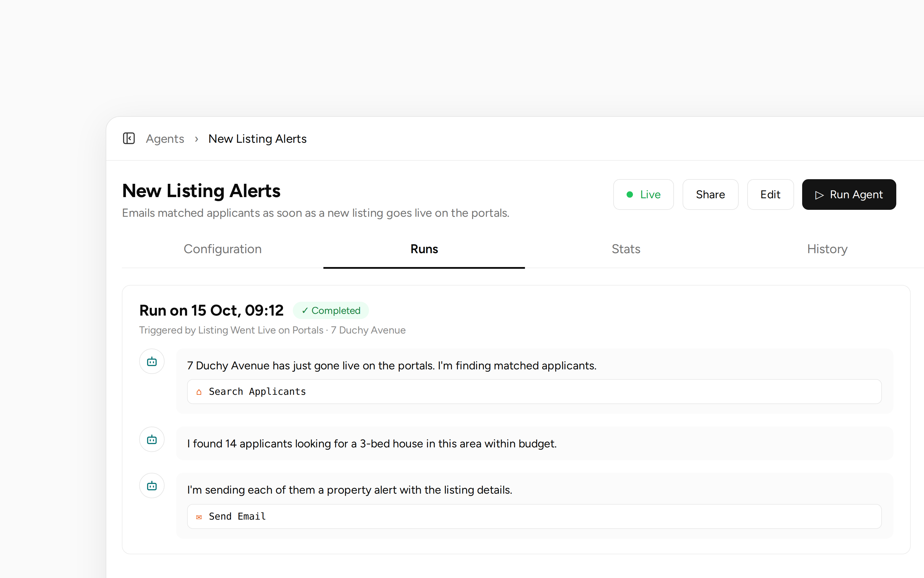The image size is (924, 578).
Task: Expand the Send Email tool step
Action: tap(534, 516)
